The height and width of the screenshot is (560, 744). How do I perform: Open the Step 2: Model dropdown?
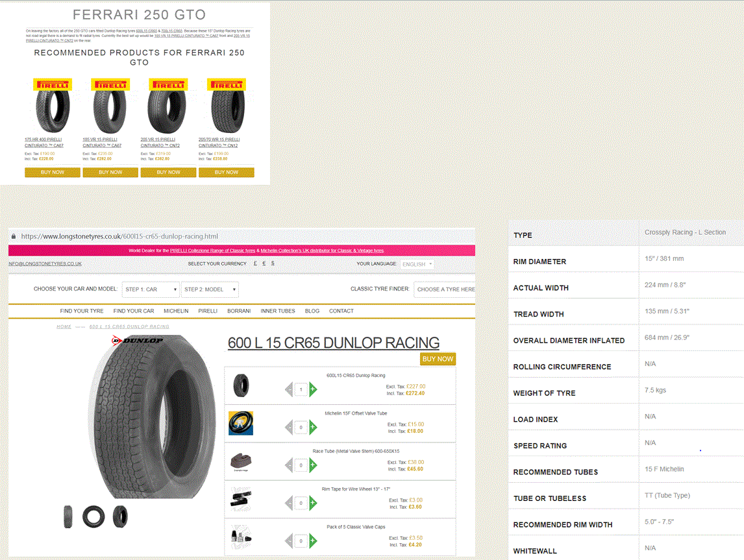[x=210, y=289]
